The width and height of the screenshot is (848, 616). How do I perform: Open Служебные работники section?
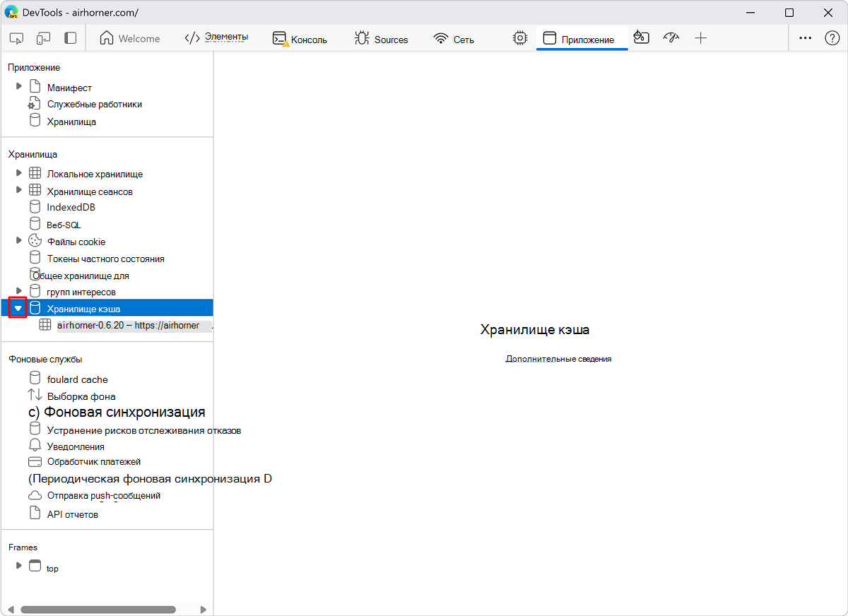tap(94, 104)
